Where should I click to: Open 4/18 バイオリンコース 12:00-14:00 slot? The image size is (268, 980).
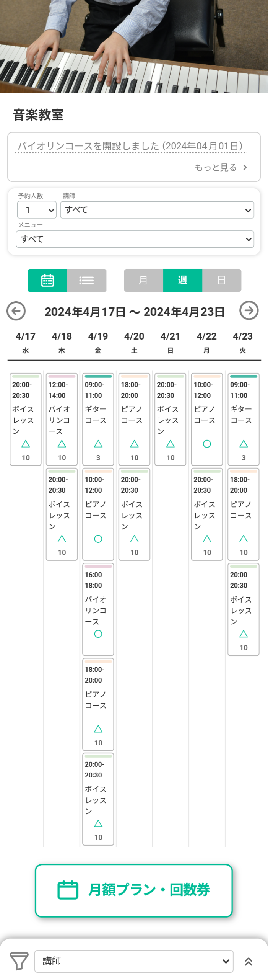[62, 419]
